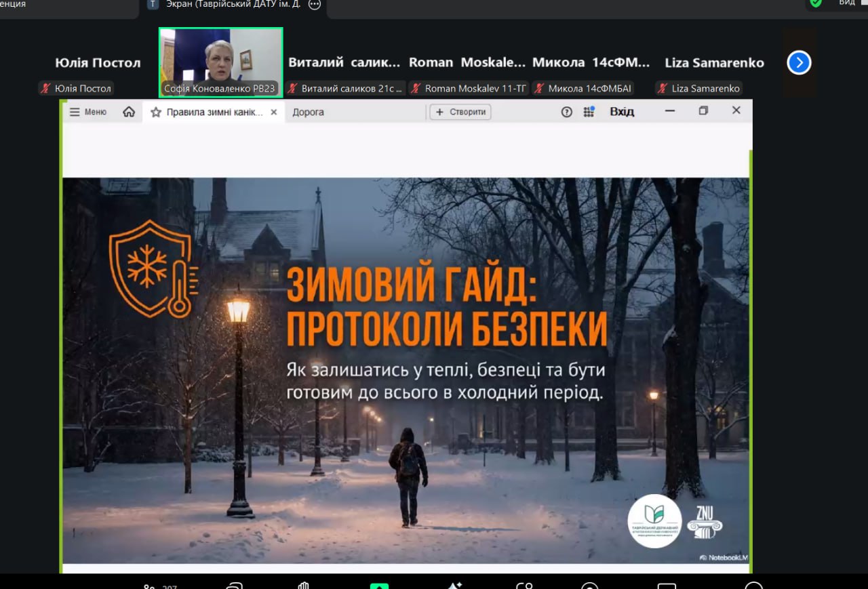Select Софія Коноваленко's video thumbnail
868x589 pixels.
(x=221, y=62)
